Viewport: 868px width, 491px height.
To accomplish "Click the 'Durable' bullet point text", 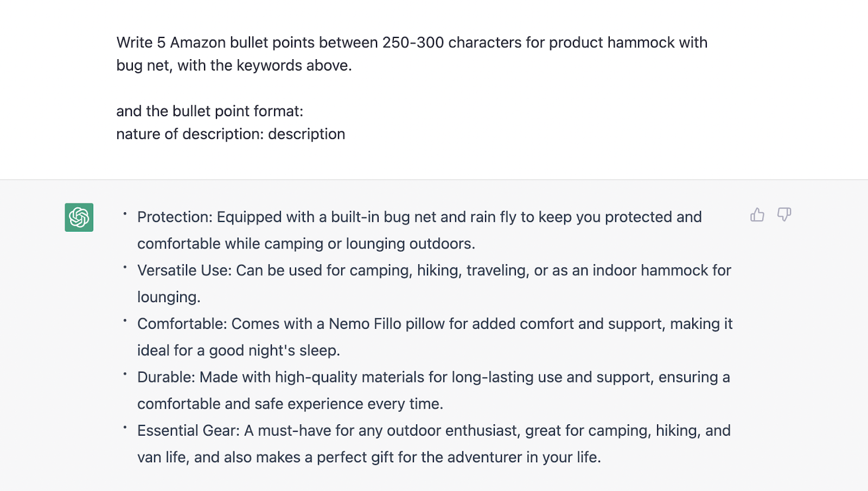I will pyautogui.click(x=433, y=390).
